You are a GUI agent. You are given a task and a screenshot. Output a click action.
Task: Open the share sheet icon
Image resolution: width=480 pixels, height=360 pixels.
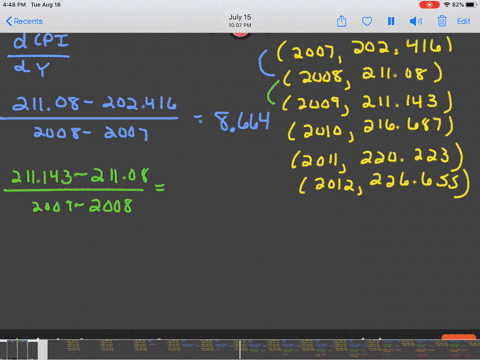tap(341, 21)
